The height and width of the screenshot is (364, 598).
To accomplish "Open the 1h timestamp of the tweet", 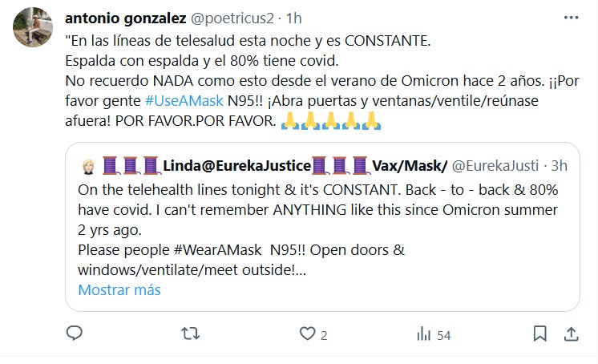I will [x=294, y=18].
